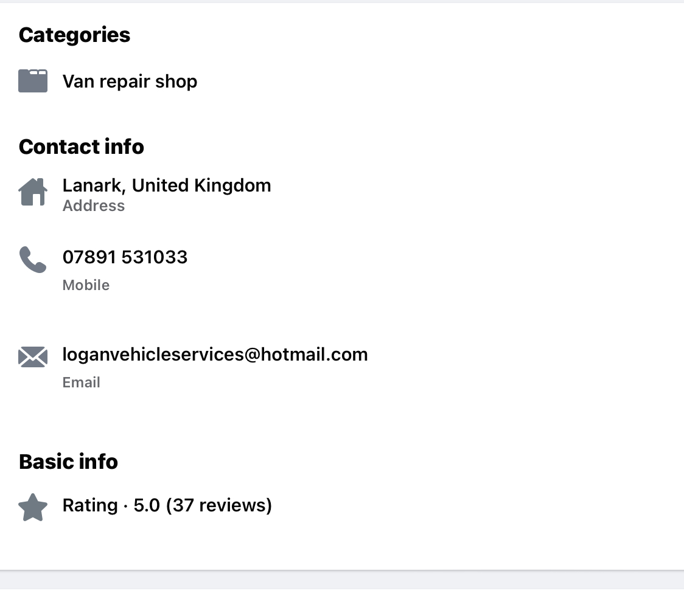
Task: Click the envelope email icon
Action: point(33,357)
